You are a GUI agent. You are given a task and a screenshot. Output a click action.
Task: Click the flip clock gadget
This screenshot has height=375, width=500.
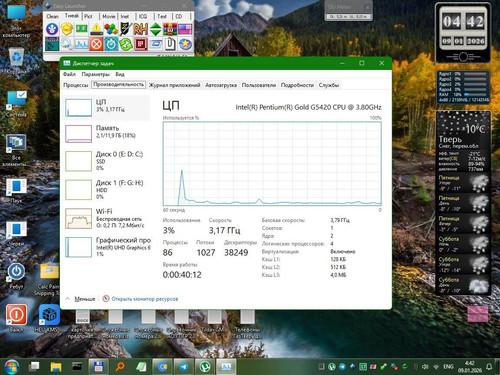(x=463, y=33)
